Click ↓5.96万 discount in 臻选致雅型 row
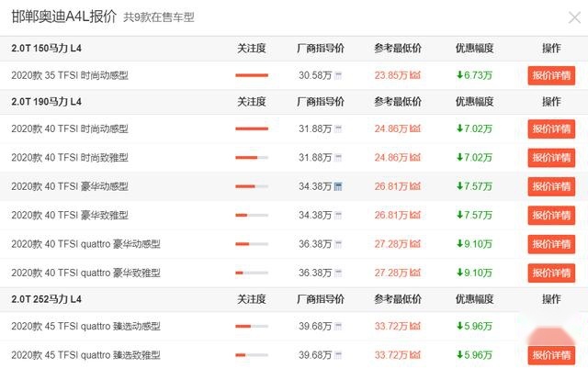588x368 pixels. click(x=474, y=355)
